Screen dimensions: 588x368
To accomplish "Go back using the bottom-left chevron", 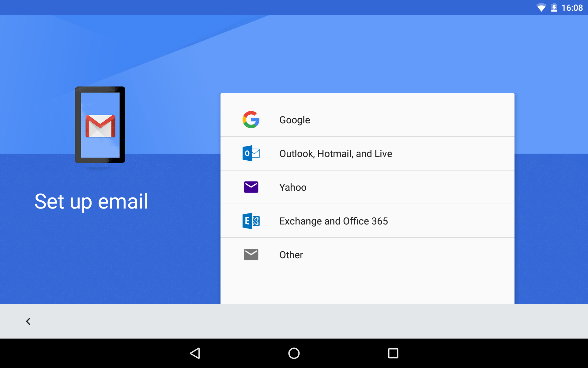I will click(28, 321).
